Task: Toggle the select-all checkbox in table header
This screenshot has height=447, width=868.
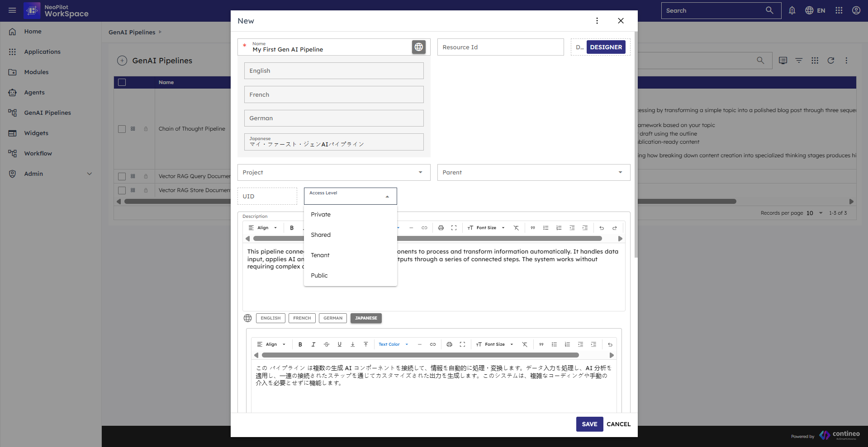Action: pos(122,82)
